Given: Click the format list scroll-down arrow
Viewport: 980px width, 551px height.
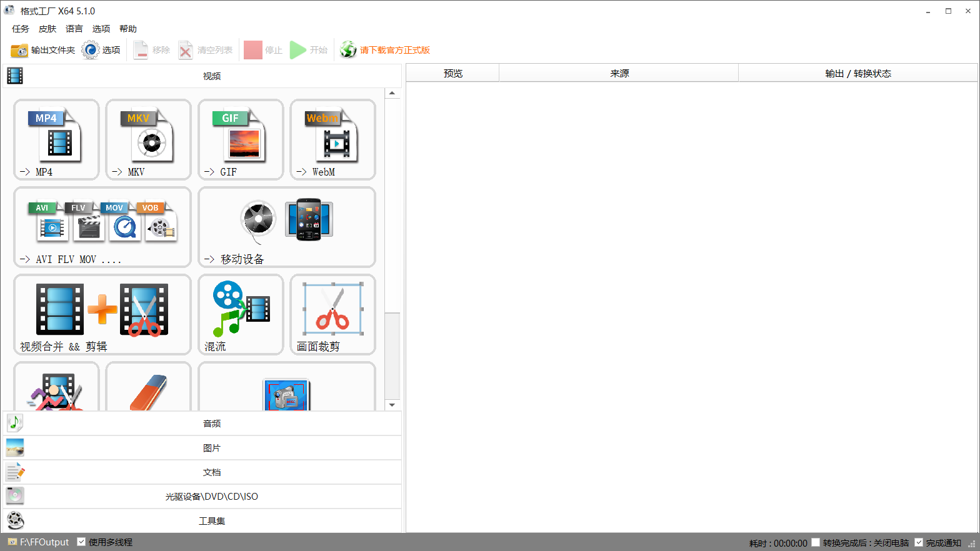Looking at the screenshot, I should click(x=392, y=405).
